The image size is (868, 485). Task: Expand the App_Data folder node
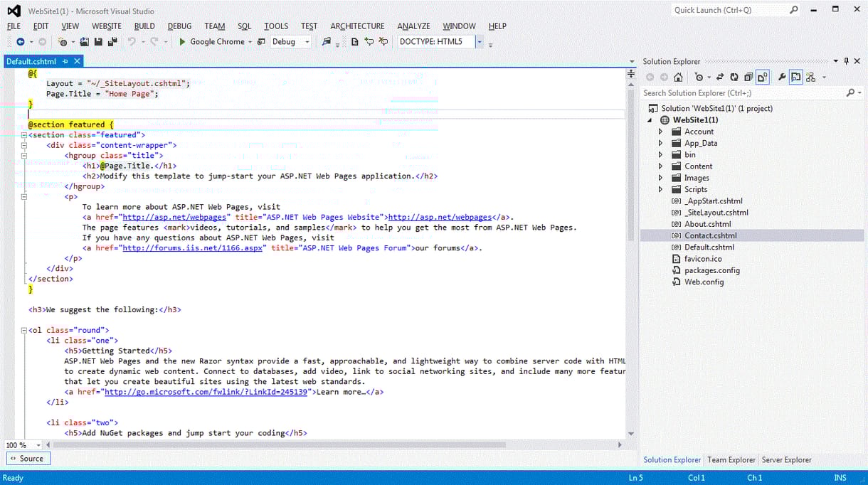(660, 143)
